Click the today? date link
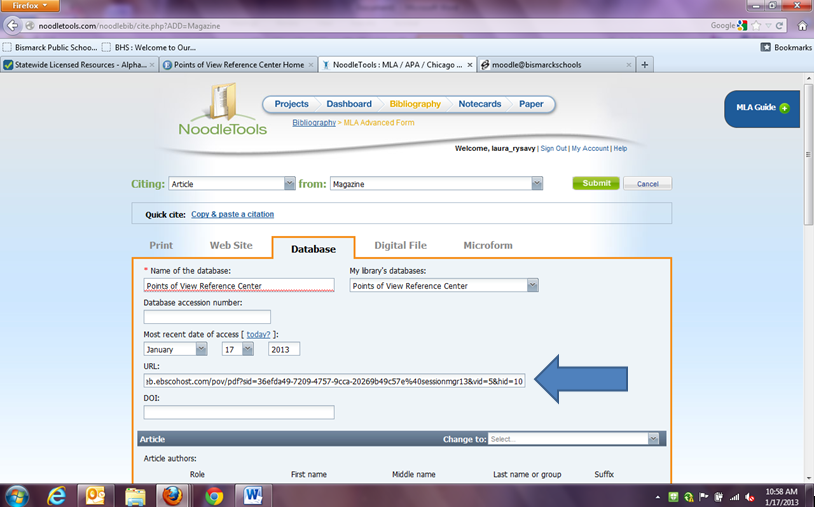This screenshot has height=507, width=815. (x=258, y=334)
